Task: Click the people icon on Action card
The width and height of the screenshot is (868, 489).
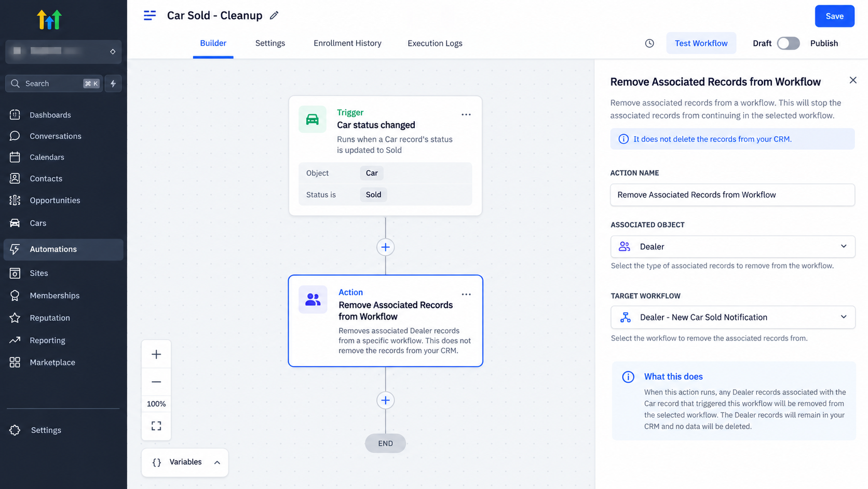Action: [x=313, y=299]
